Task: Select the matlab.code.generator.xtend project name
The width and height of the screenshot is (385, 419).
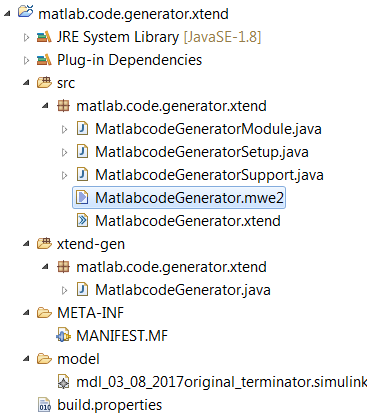Action: coord(133,14)
